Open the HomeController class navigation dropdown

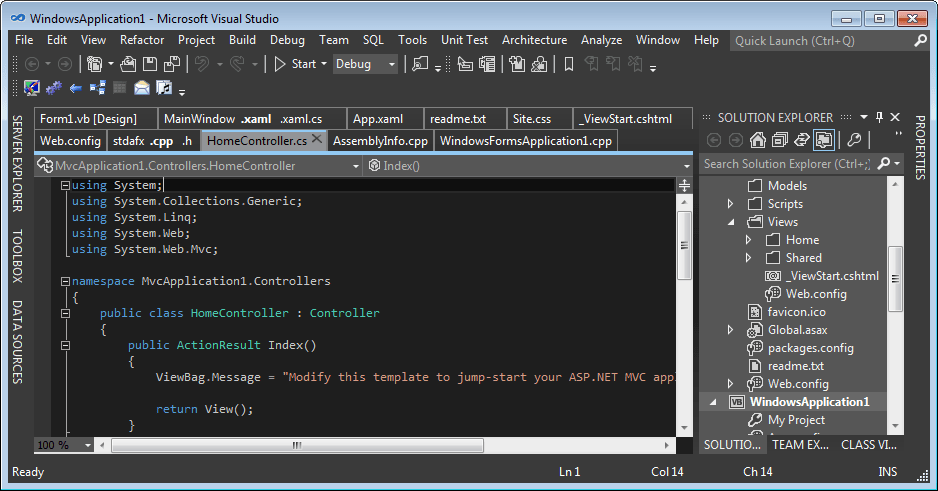pos(355,166)
